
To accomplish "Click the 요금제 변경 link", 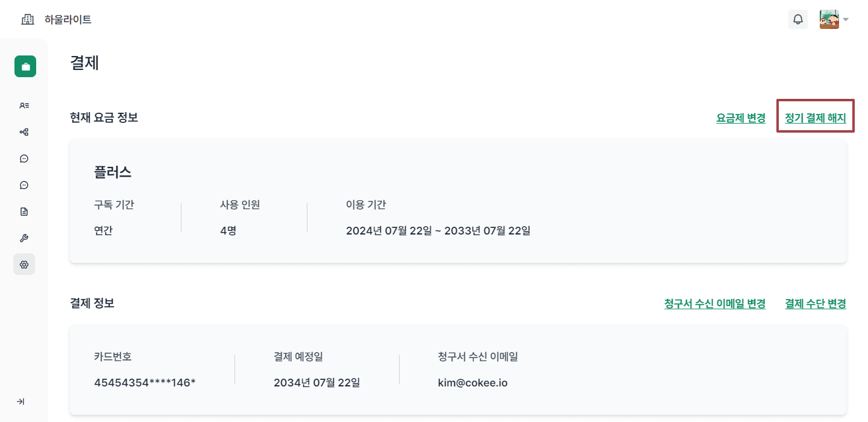I will click(741, 118).
